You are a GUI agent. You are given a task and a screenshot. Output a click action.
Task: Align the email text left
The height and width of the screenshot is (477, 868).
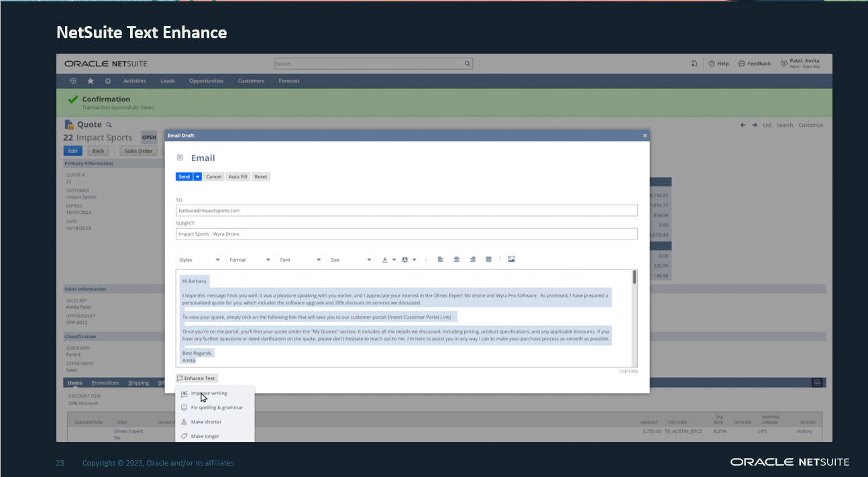click(441, 259)
